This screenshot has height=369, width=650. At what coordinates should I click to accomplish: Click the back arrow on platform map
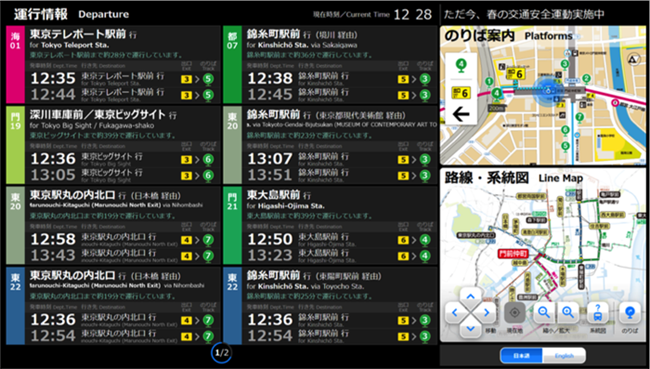coord(461,114)
